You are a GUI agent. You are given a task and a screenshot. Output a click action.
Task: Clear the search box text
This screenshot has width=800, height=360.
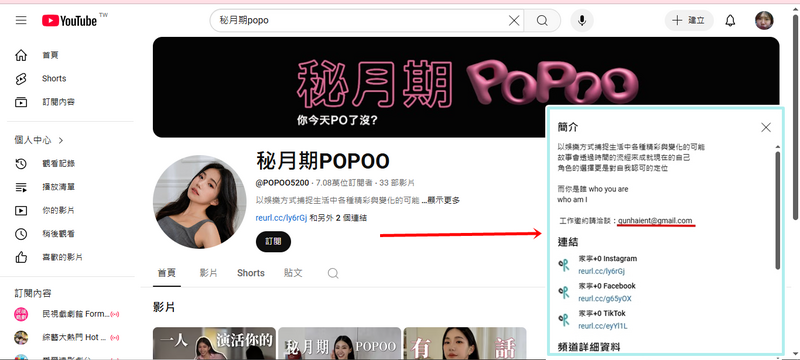514,20
